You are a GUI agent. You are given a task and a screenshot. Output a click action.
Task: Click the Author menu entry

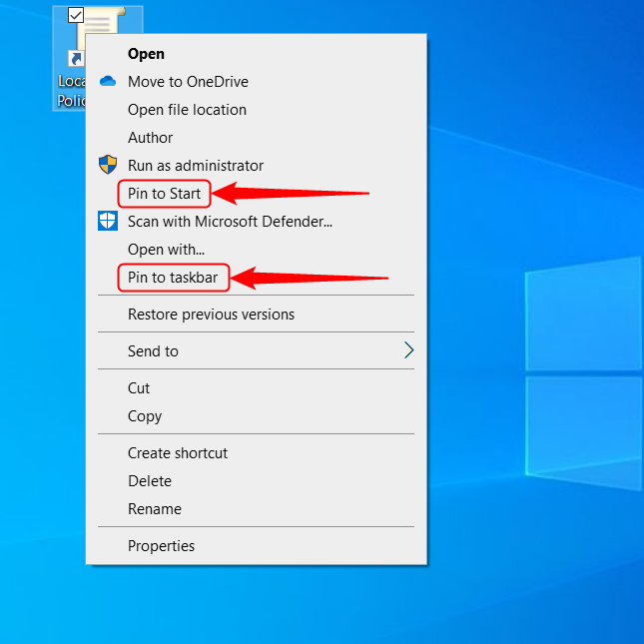pyautogui.click(x=256, y=138)
